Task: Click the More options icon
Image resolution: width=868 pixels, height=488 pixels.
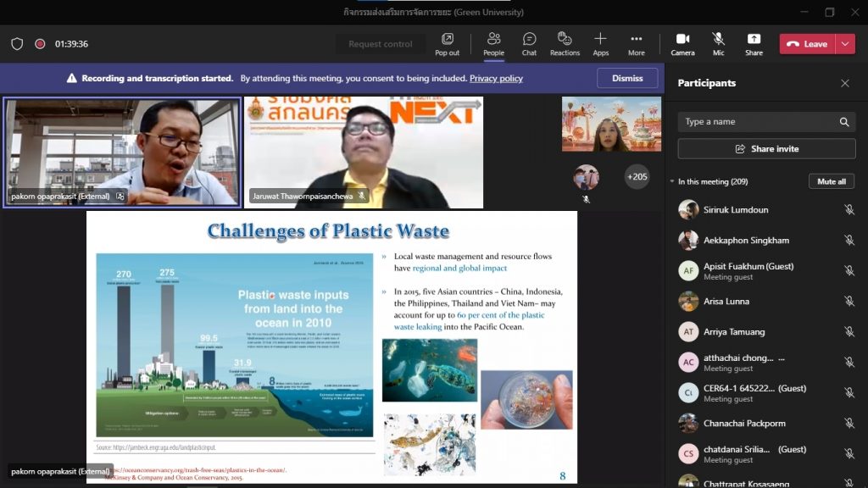Action: pyautogui.click(x=636, y=44)
